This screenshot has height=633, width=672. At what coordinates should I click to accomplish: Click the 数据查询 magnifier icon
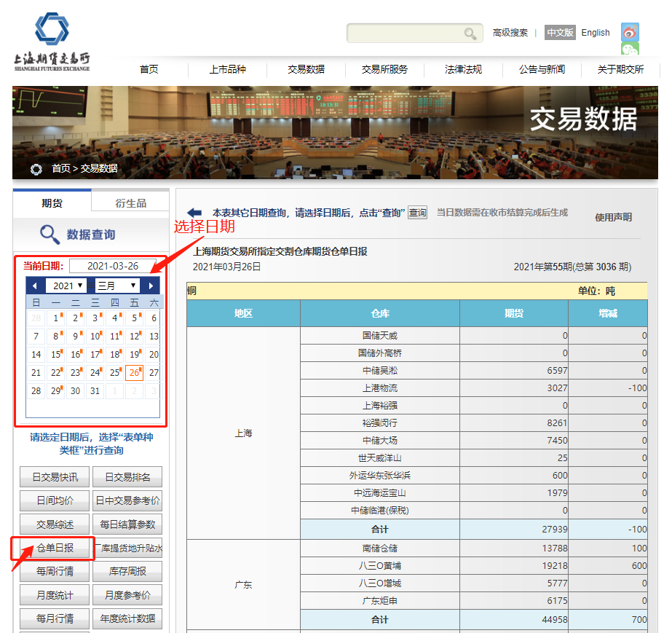[x=50, y=234]
